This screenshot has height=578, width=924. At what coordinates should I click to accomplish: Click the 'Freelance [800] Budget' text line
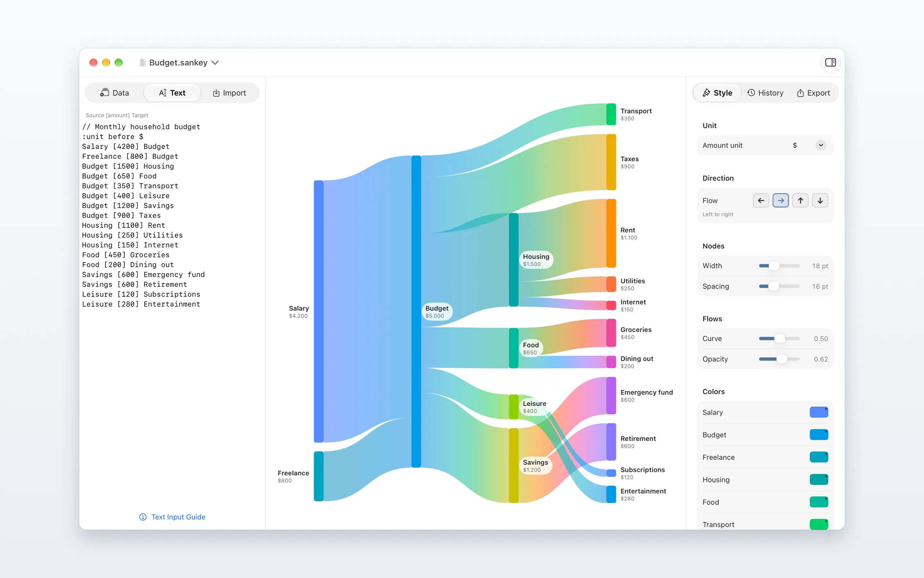point(130,156)
